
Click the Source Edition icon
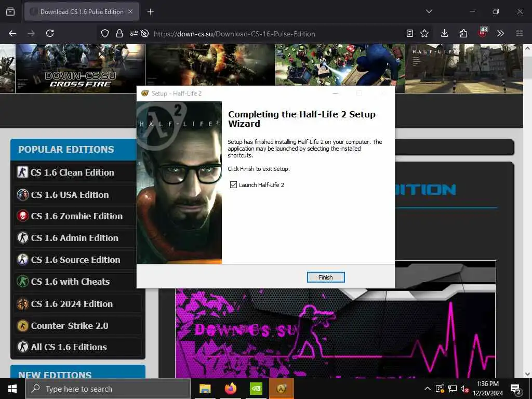22,260
